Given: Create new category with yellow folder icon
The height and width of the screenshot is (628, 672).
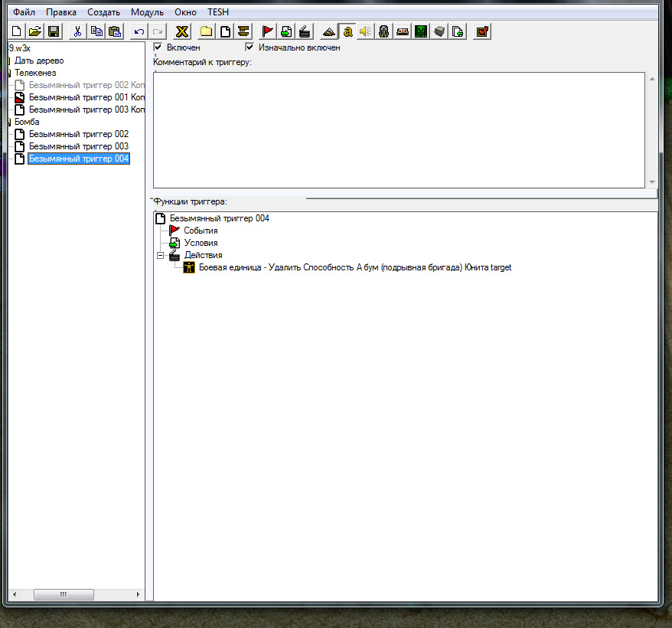Looking at the screenshot, I should pos(206,31).
